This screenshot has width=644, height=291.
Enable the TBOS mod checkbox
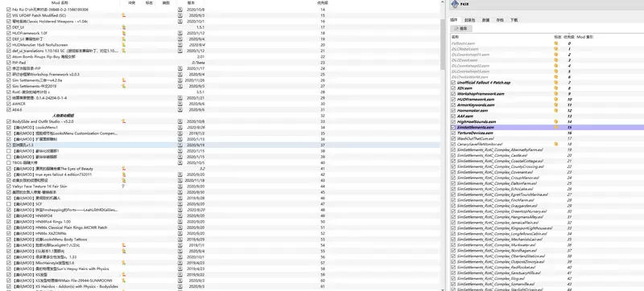tap(9, 162)
